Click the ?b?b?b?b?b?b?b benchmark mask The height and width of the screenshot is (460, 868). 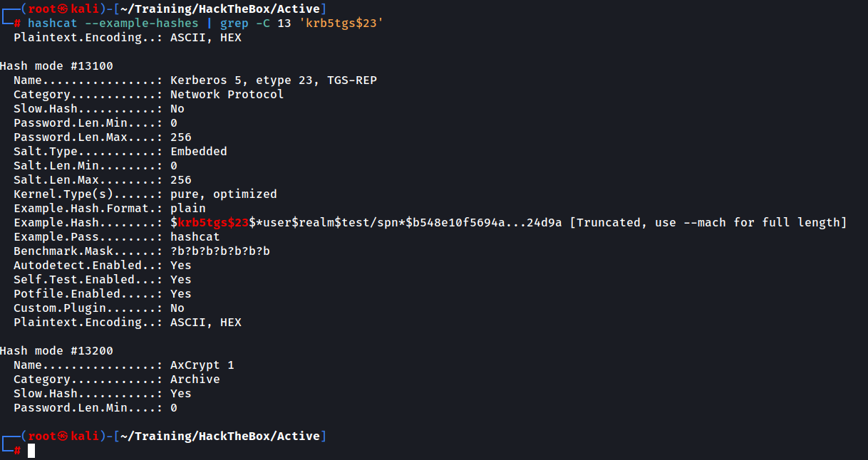pyautogui.click(x=219, y=251)
